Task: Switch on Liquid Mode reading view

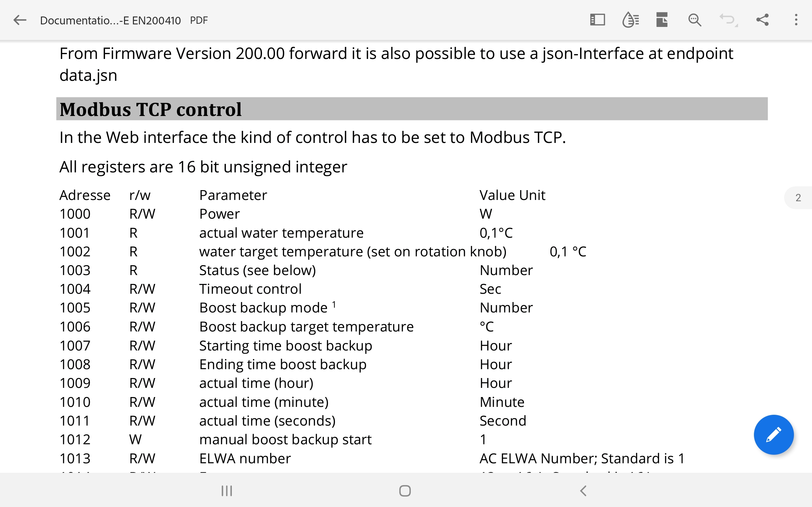Action: coord(631,20)
